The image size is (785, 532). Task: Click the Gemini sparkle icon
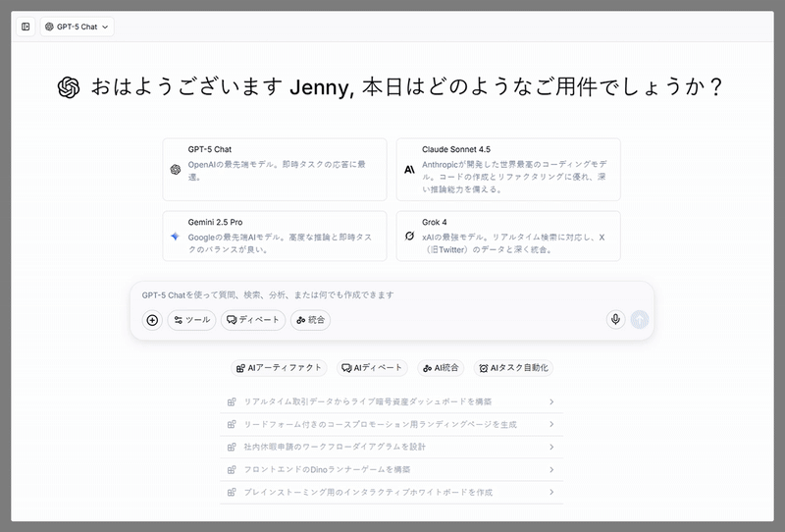[x=175, y=236]
